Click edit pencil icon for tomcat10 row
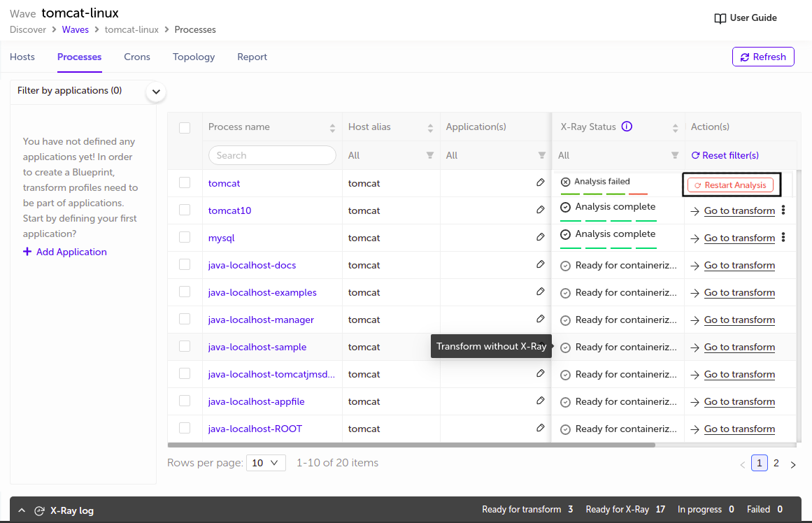812x523 pixels. pyautogui.click(x=540, y=209)
